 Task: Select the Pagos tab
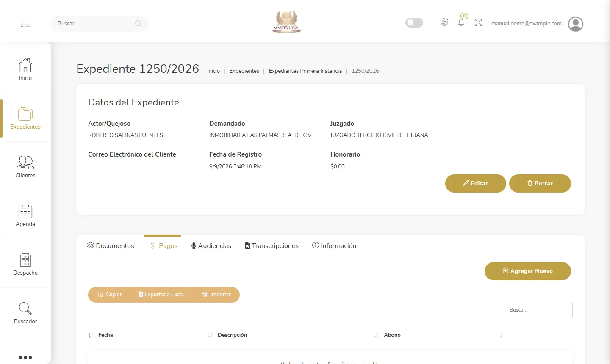164,246
